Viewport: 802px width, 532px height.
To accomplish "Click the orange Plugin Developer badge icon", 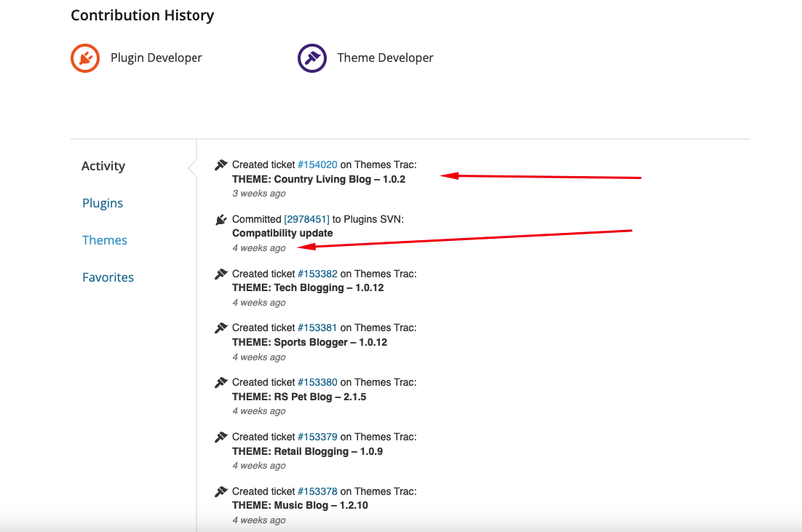I will pyautogui.click(x=85, y=58).
